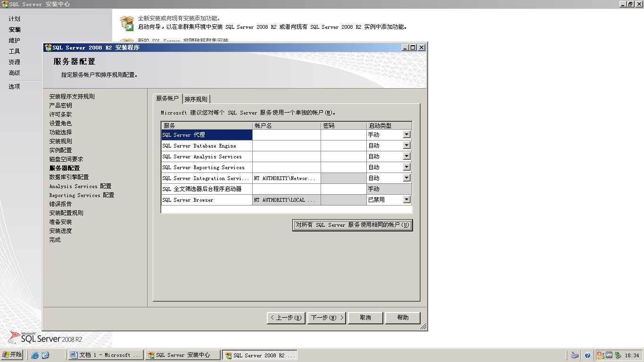This screenshot has width=644, height=362.
Task: Click NT AUTHORITY\Networ... account cell
Action: [287, 178]
